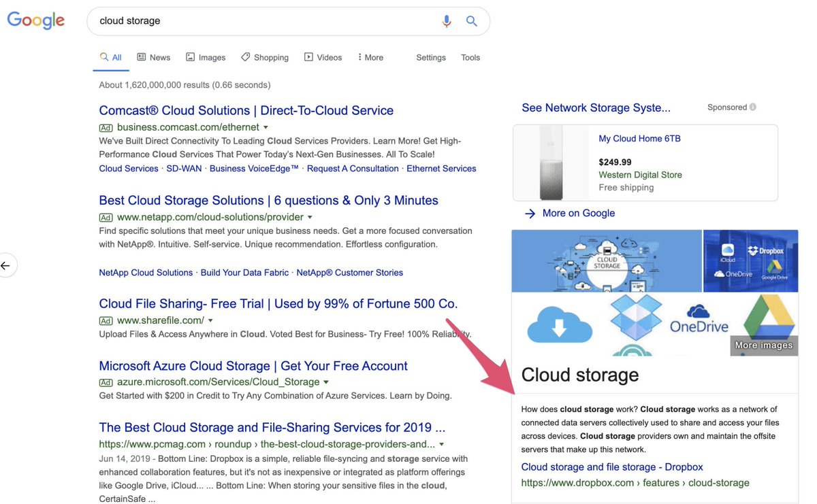Image resolution: width=817 pixels, height=504 pixels.
Task: Click the left back arrow button
Action: [x=5, y=265]
